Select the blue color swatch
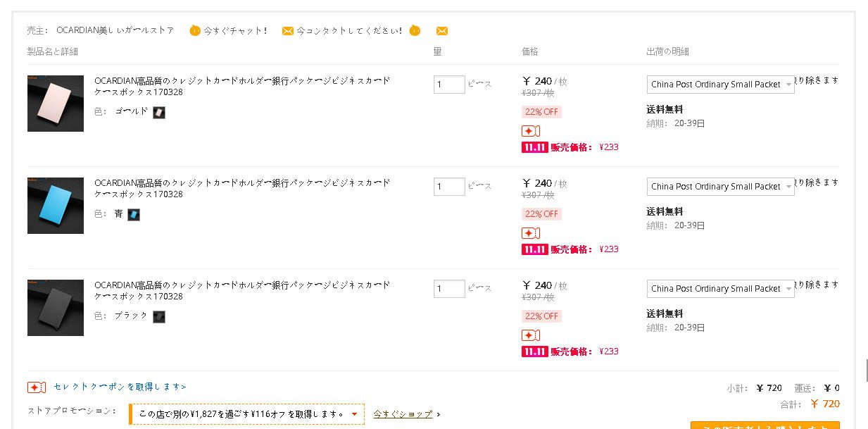The height and width of the screenshot is (429, 868). click(134, 214)
